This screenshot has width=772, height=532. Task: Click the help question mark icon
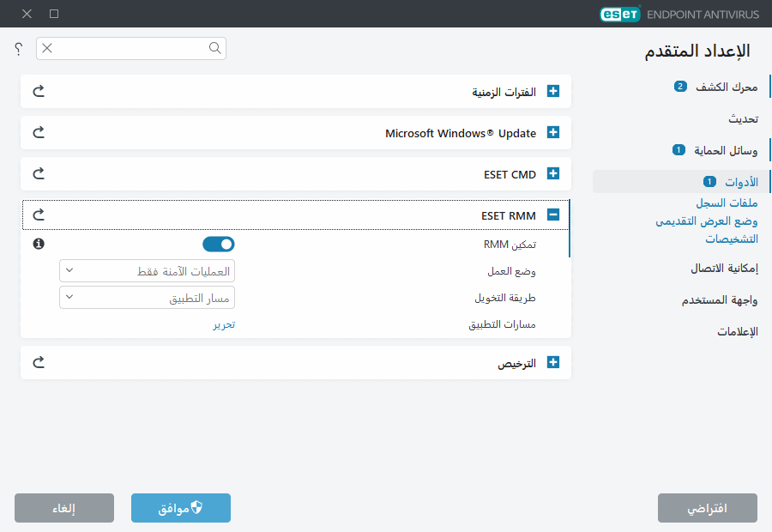(x=17, y=49)
